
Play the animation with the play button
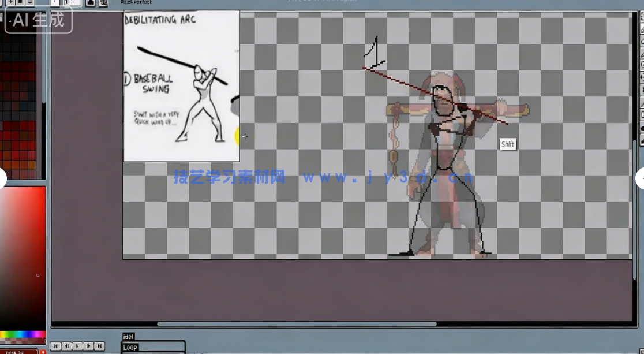tap(77, 346)
